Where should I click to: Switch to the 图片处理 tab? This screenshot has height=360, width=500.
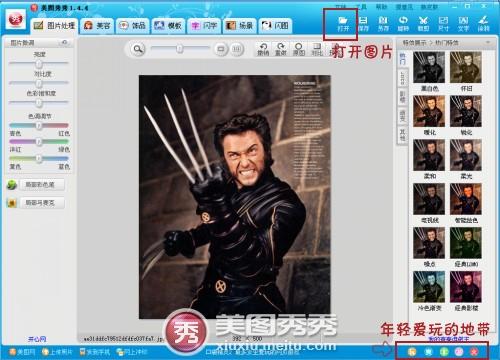[54, 26]
